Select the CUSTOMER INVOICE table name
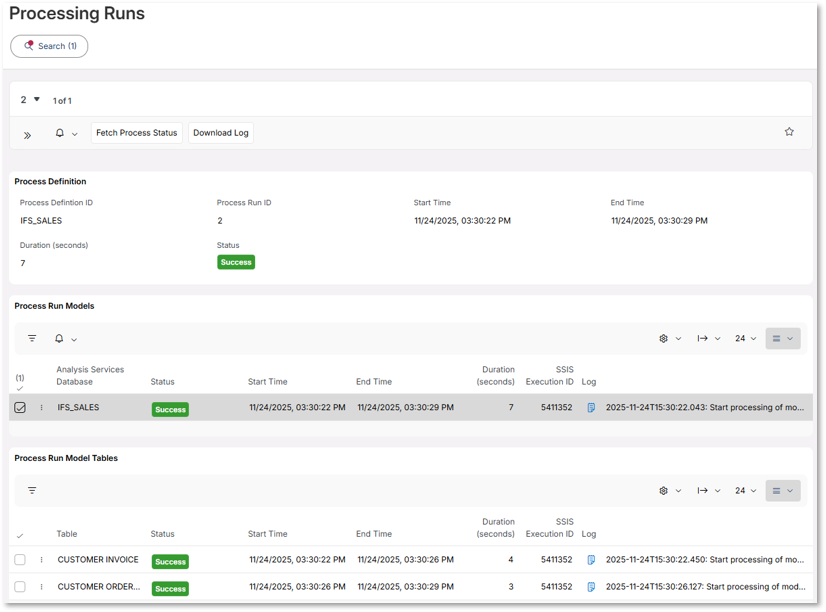The image size is (826, 612). (98, 560)
